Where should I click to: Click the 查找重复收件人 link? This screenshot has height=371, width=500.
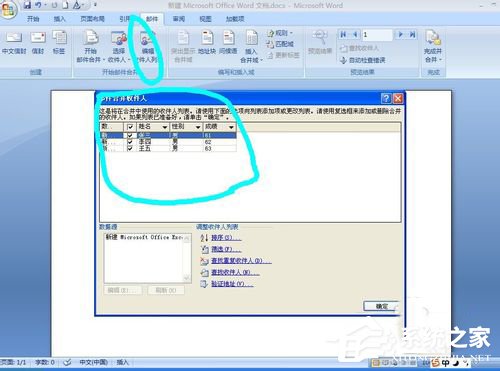click(241, 261)
